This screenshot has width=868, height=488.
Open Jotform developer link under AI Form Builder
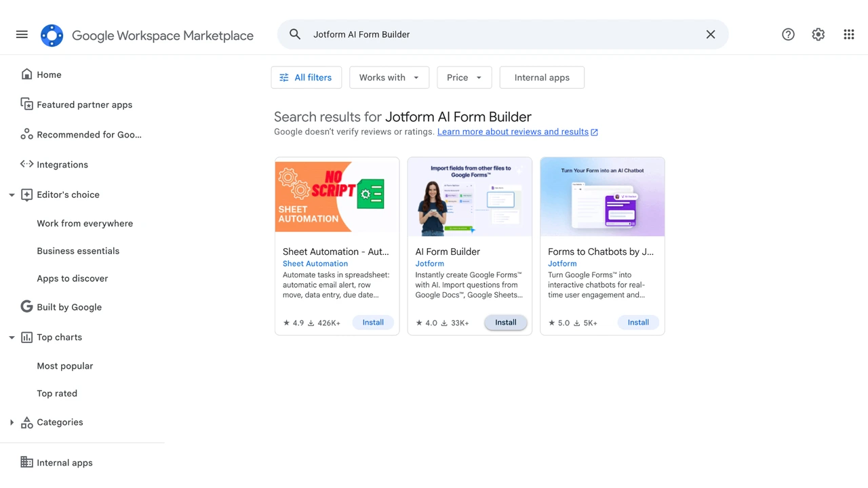coord(430,264)
